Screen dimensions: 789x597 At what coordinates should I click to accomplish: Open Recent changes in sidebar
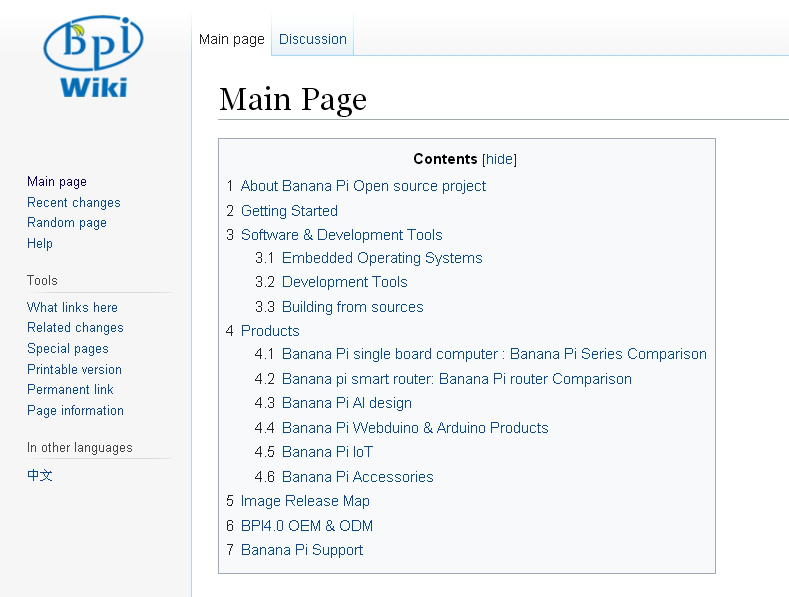click(73, 202)
